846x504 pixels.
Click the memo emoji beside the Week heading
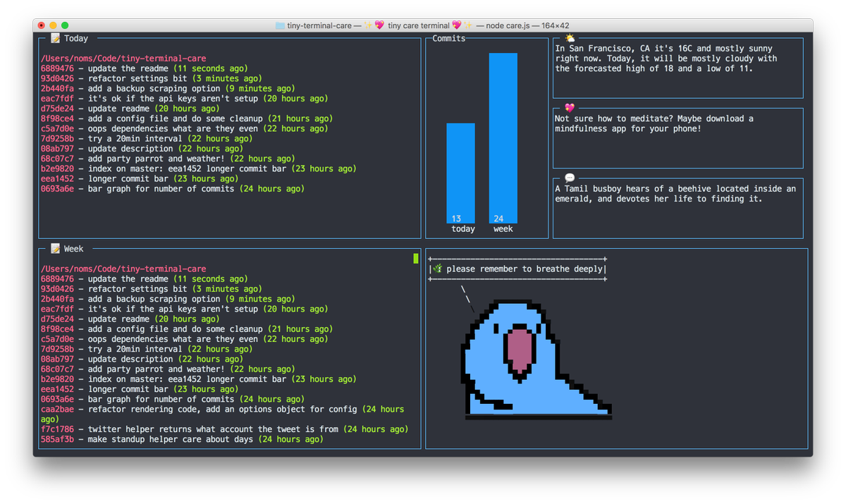pyautogui.click(x=55, y=249)
